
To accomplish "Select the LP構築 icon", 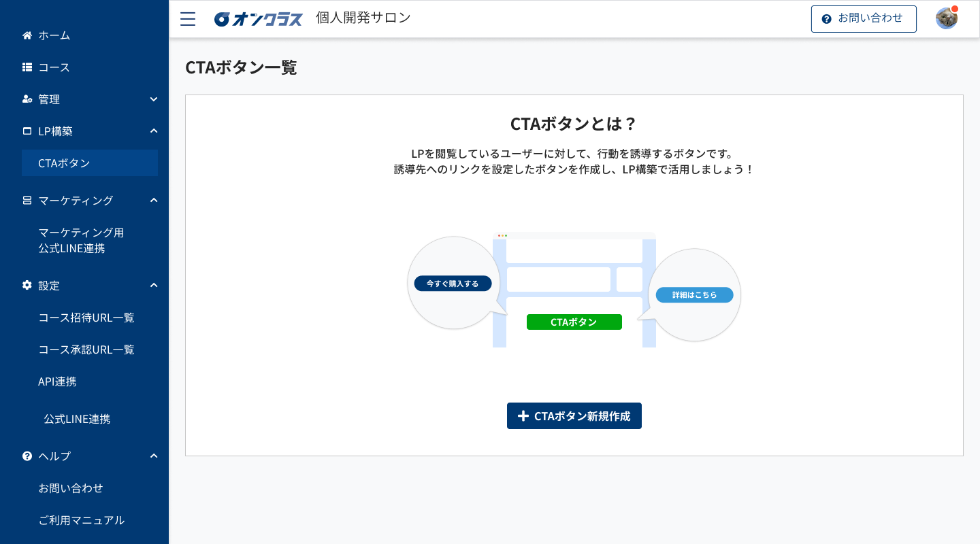I will 27,131.
